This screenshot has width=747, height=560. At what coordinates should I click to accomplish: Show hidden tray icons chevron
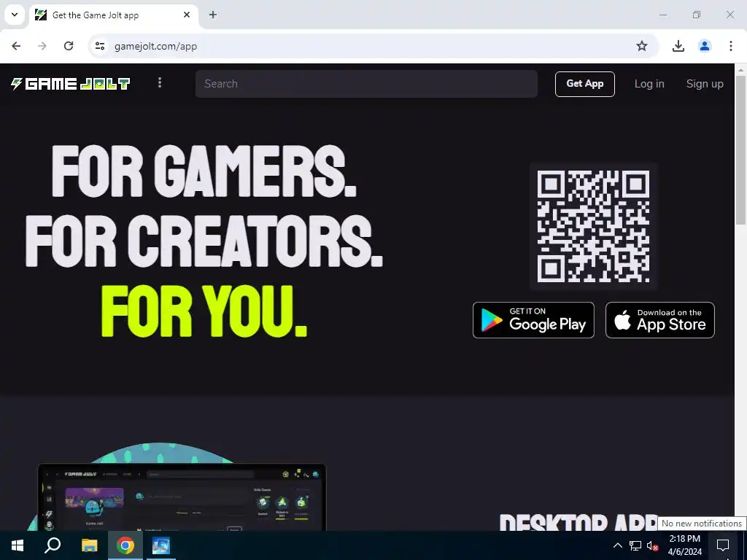coord(617,545)
